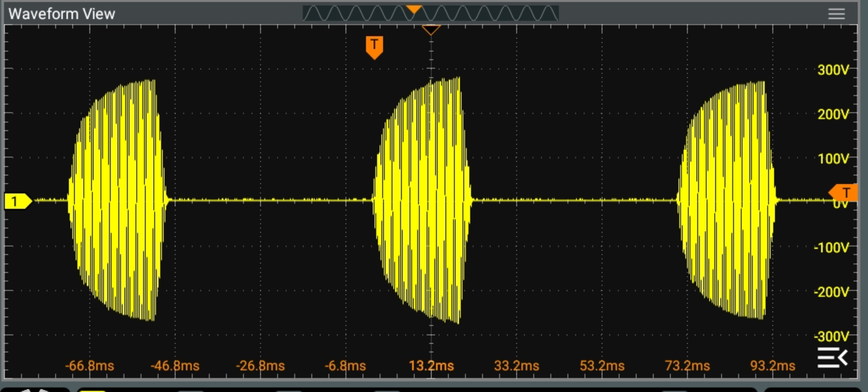Click the -200V vertical scale label
This screenshot has height=392, width=868.
pos(831,292)
